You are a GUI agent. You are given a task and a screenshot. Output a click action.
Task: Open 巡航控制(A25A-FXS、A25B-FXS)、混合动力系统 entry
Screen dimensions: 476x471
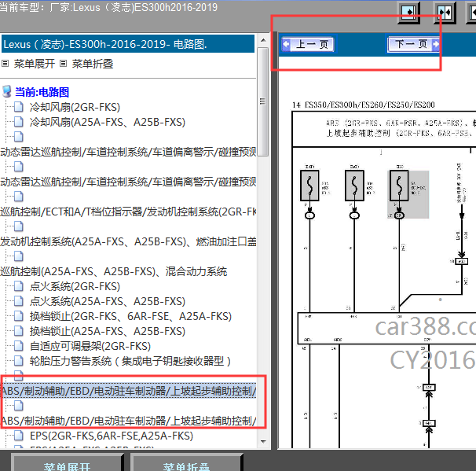(114, 271)
